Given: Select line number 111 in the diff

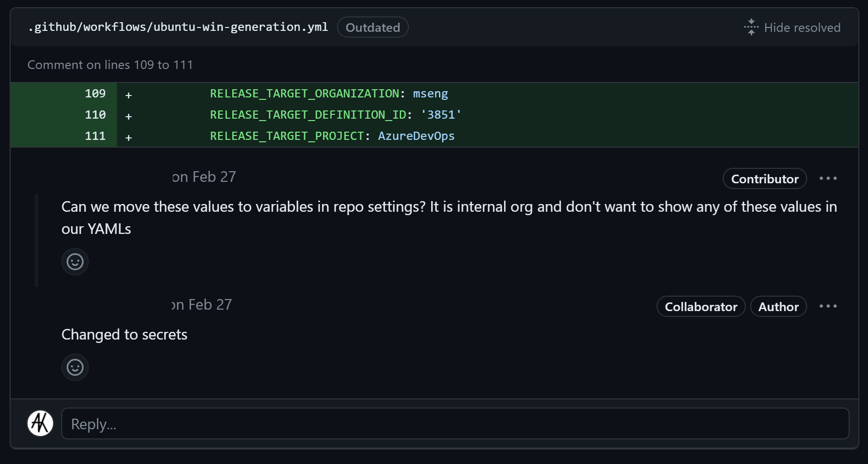Looking at the screenshot, I should [96, 136].
